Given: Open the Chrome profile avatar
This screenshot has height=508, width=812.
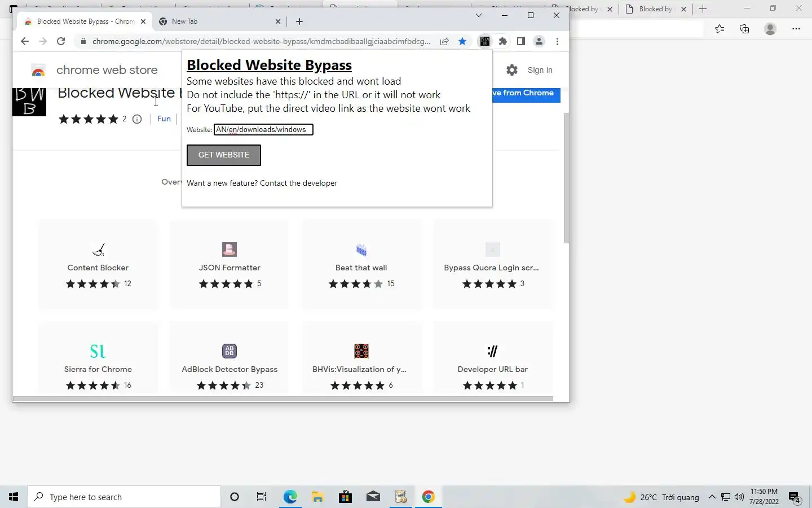Looking at the screenshot, I should (x=539, y=41).
